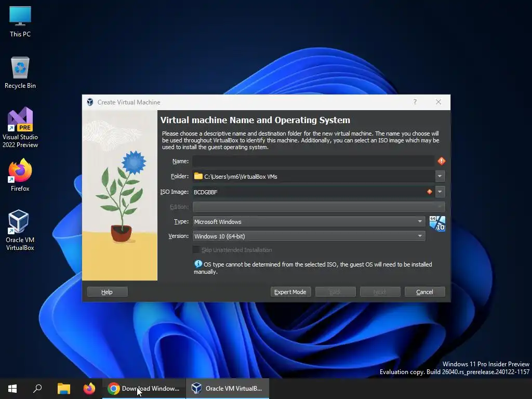
Task: Open the Type dropdown Microsoft Windows
Action: click(309, 221)
